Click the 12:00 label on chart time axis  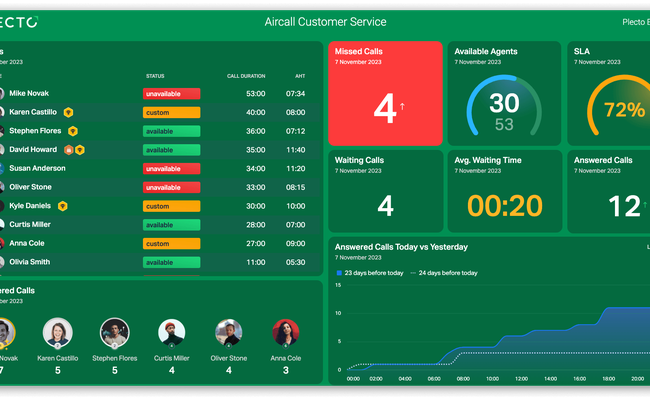(x=521, y=379)
